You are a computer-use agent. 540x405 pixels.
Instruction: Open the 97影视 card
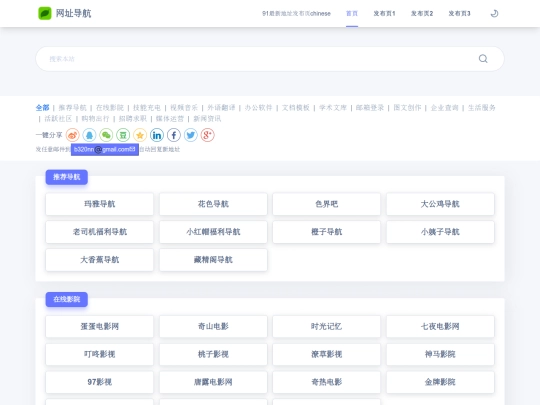click(x=100, y=382)
